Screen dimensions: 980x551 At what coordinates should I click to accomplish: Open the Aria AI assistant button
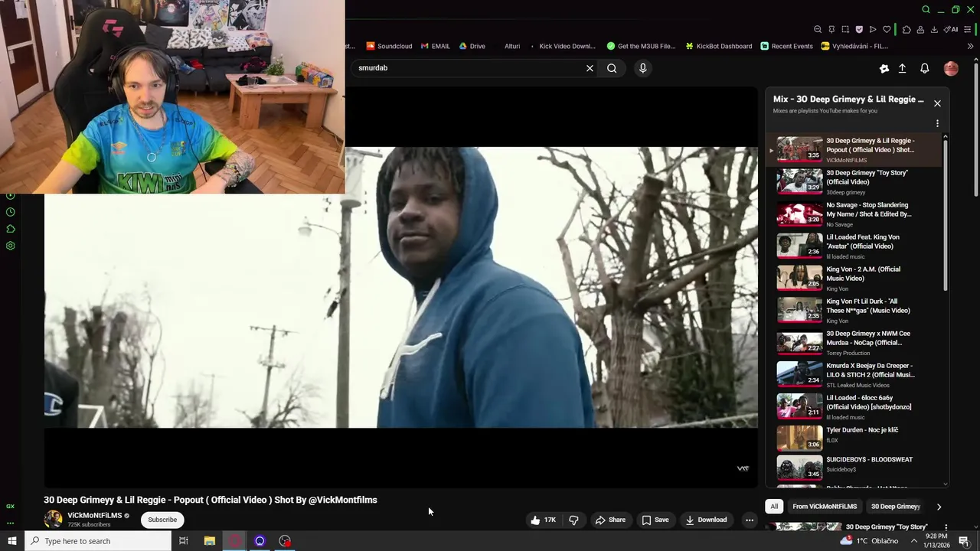click(x=950, y=29)
